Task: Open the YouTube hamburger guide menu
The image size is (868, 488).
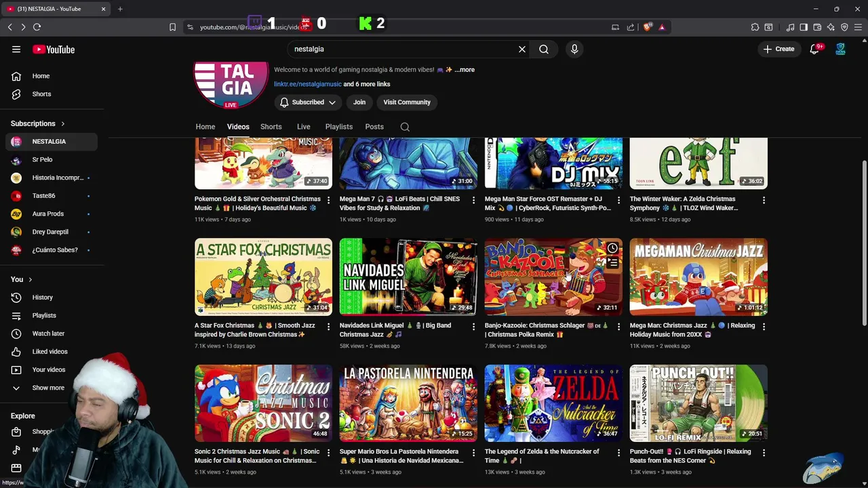Action: coord(16,49)
